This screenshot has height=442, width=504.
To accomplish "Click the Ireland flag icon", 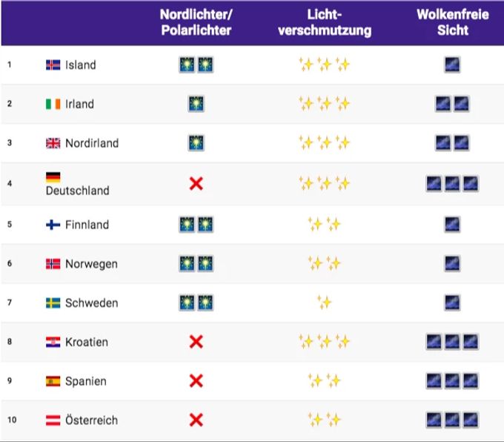I will point(53,104).
